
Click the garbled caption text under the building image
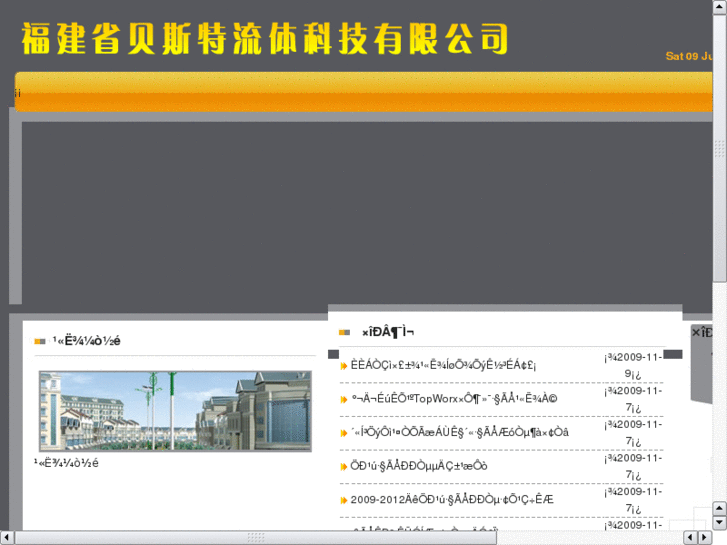[66, 463]
